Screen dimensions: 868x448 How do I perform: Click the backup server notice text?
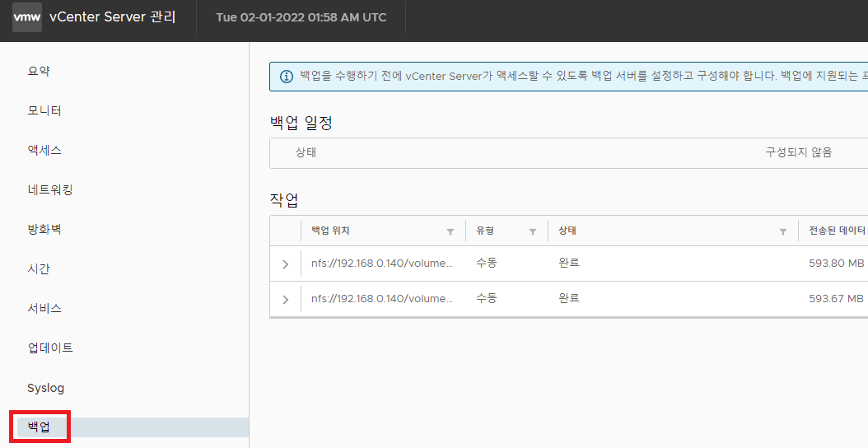point(584,76)
